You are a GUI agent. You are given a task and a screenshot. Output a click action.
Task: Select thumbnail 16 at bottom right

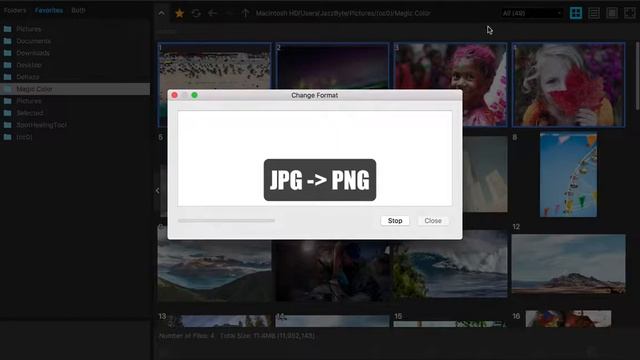[x=568, y=319]
